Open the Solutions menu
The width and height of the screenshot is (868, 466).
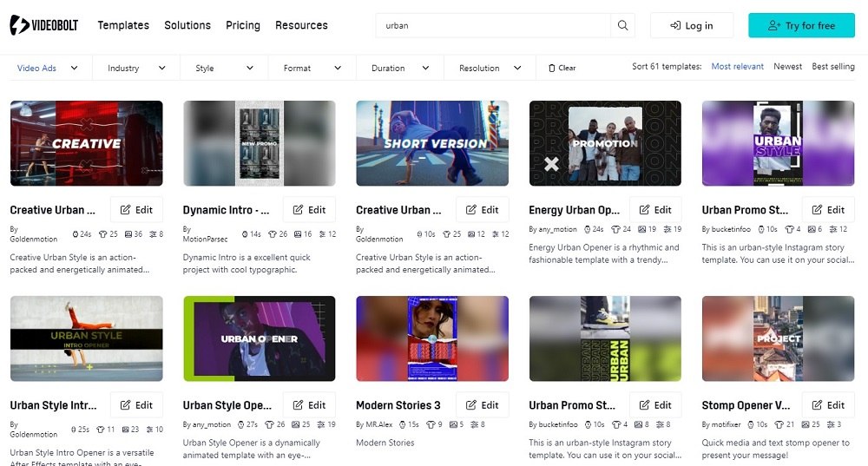[187, 25]
